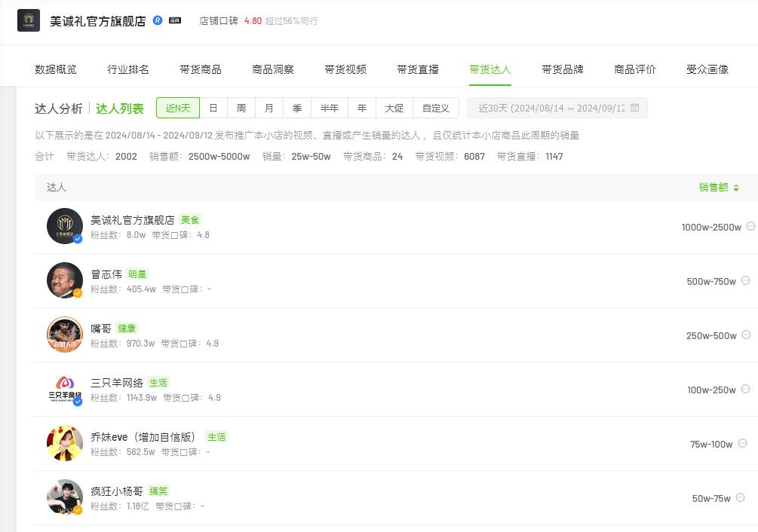This screenshot has width=758, height=532.
Task: Sort the list by 销售额 column
Action: [x=718, y=188]
